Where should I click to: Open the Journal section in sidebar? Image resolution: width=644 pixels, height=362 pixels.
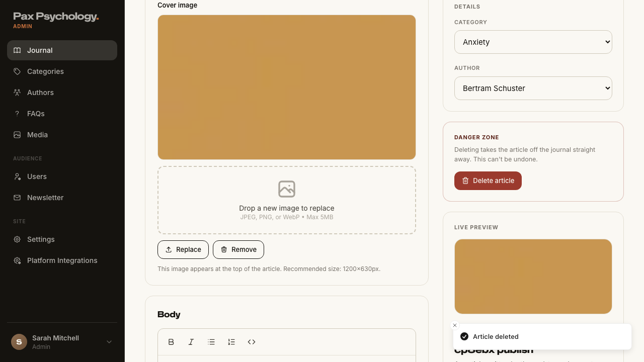pyautogui.click(x=62, y=50)
